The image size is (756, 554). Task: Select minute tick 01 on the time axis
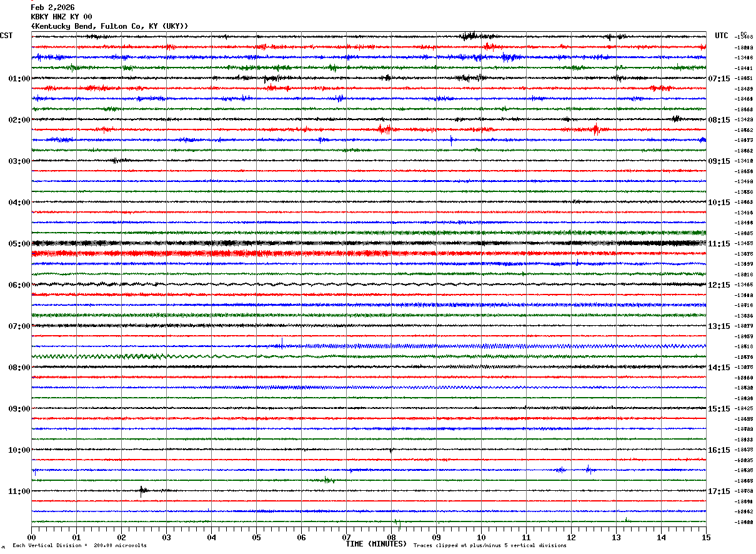[77, 537]
